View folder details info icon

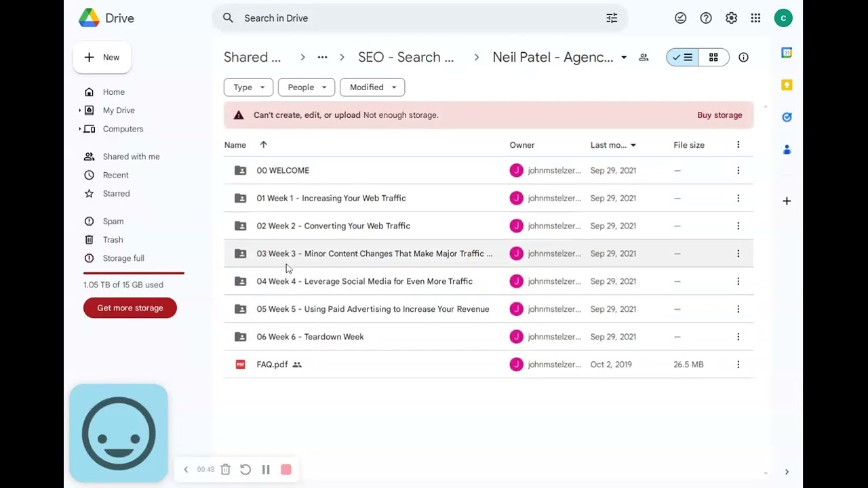point(743,58)
